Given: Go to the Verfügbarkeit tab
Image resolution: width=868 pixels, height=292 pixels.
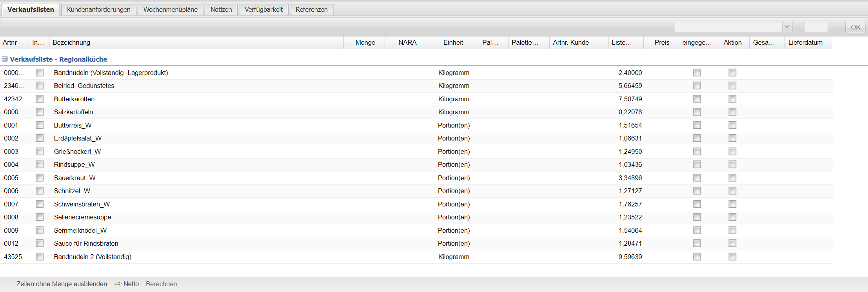Looking at the screenshot, I should (x=263, y=9).
